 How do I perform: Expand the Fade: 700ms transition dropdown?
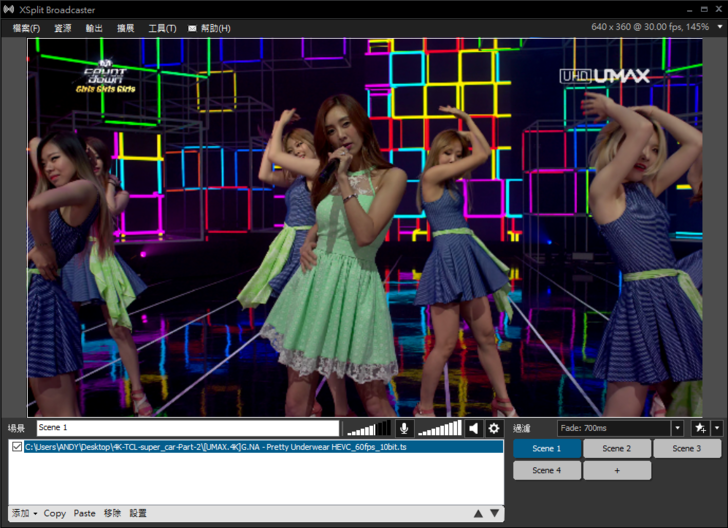677,428
